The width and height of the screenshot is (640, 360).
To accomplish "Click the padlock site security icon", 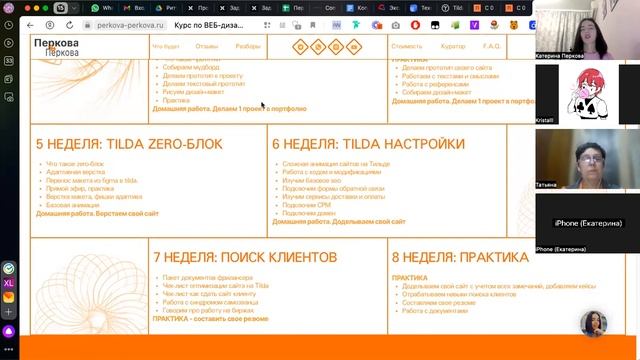I will coord(87,25).
